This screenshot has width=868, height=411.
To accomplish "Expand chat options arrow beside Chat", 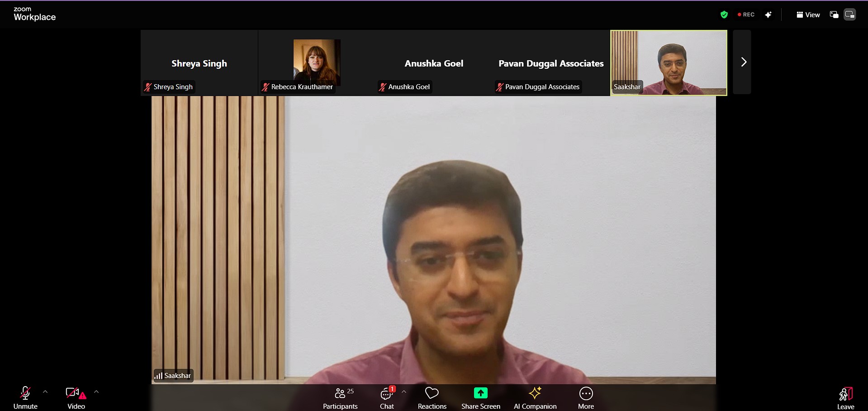I will 404,392.
